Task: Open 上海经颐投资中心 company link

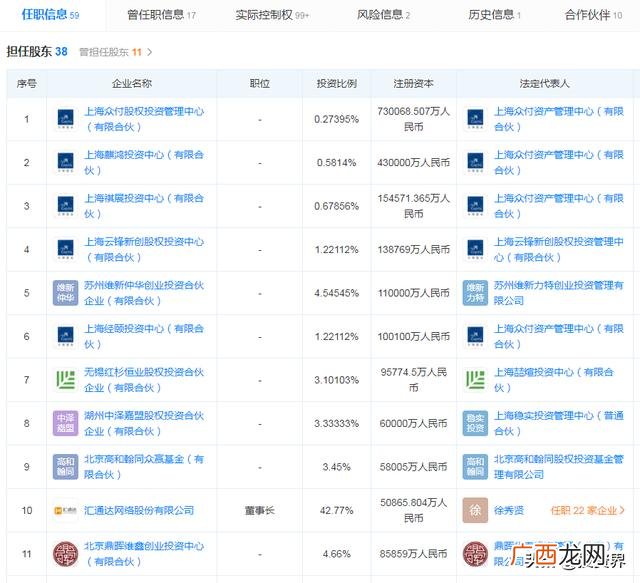Action: coord(144,336)
